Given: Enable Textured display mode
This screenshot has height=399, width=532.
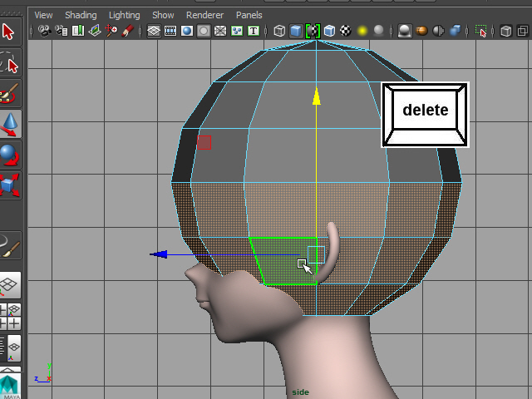Looking at the screenshot, I should point(347,32).
